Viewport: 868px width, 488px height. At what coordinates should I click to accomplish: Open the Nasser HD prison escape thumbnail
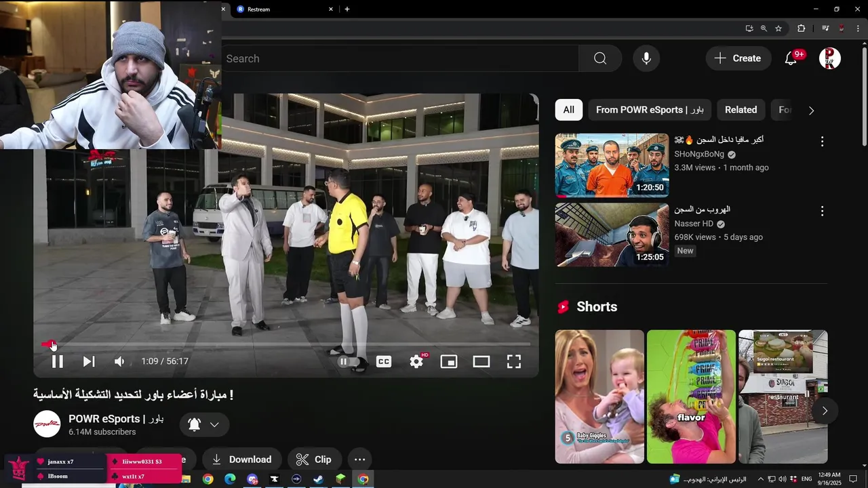coord(612,235)
